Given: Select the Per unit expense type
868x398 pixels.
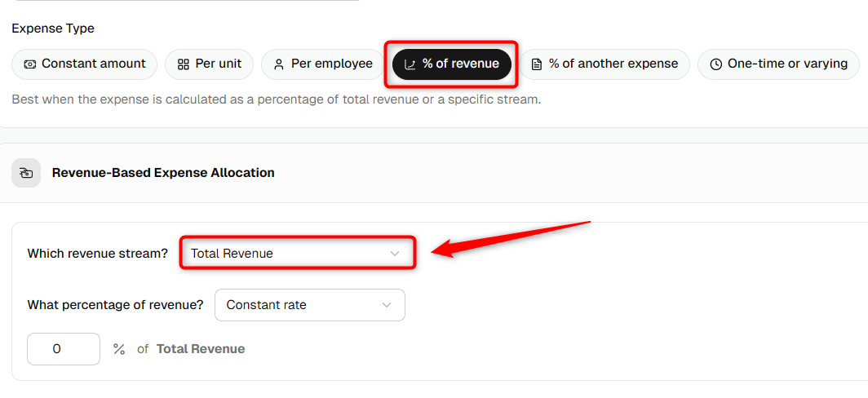Looking at the screenshot, I should (209, 64).
